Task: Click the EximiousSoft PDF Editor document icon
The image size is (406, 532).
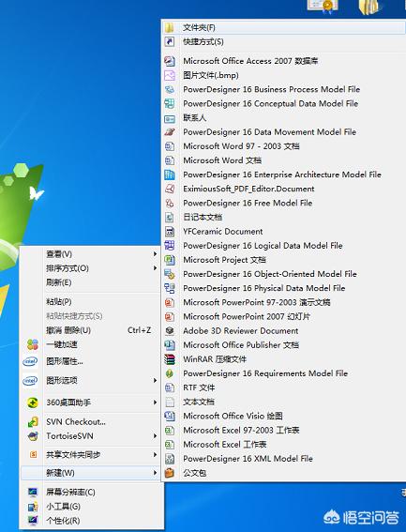Action: (170, 189)
